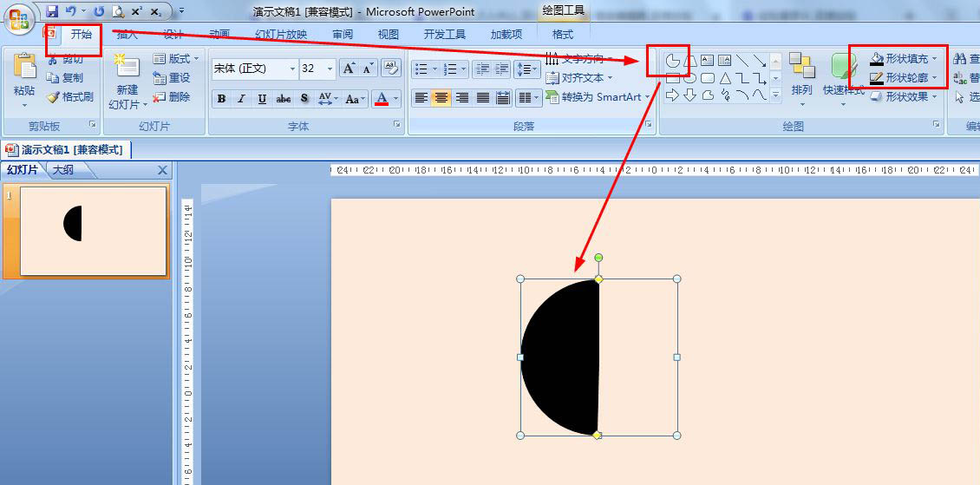Open Drawing (绘图) group dialog launcher

click(937, 125)
